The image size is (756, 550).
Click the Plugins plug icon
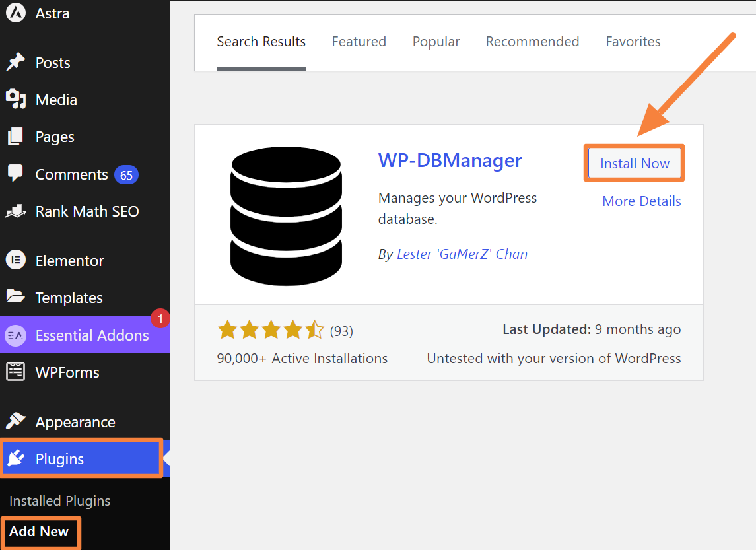pyautogui.click(x=15, y=458)
